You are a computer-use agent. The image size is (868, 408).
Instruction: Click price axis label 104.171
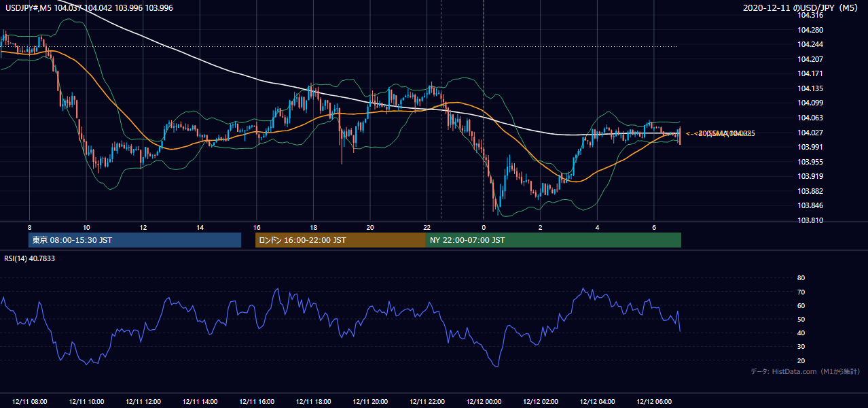pyautogui.click(x=811, y=73)
